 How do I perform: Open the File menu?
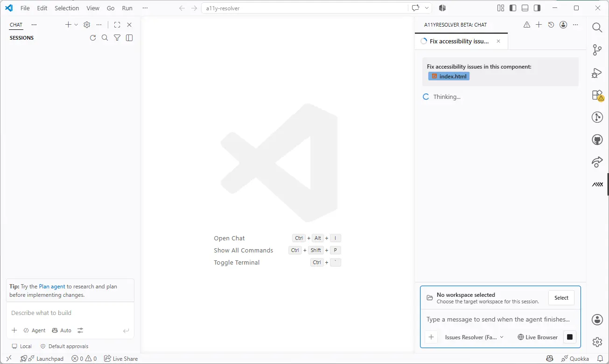pos(25,8)
